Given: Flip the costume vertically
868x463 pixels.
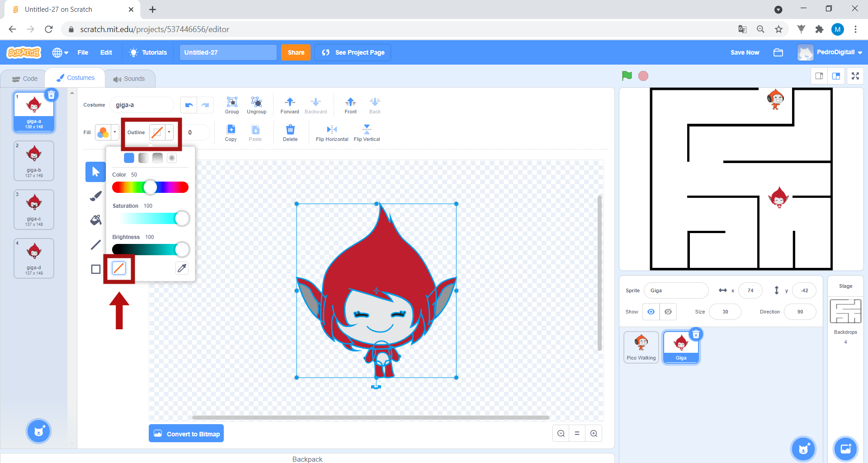Looking at the screenshot, I should click(367, 133).
